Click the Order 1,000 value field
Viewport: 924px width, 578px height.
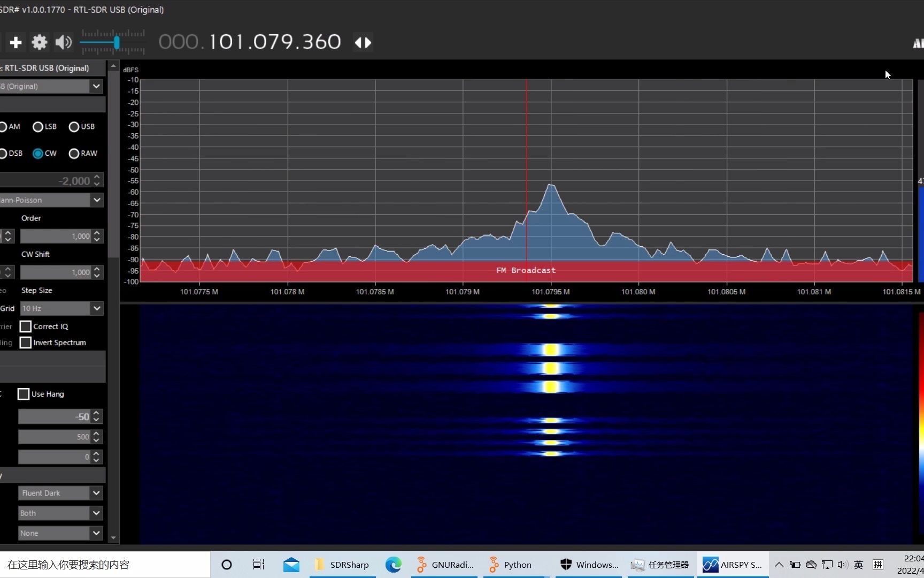(x=56, y=236)
